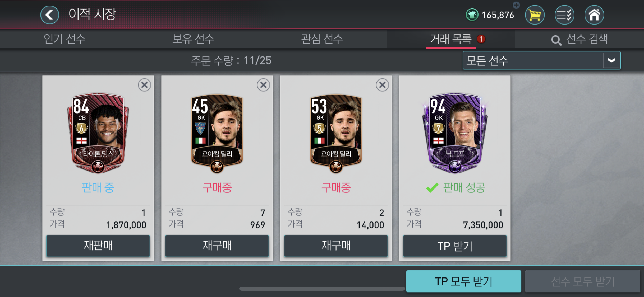
Task: Add currency with the plus icon
Action: pos(516,5)
